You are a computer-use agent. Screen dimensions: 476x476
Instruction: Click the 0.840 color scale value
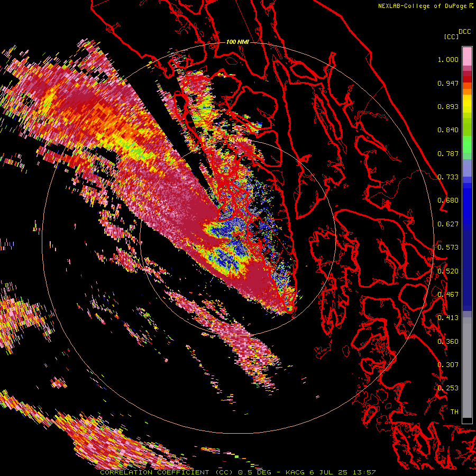[x=448, y=130]
